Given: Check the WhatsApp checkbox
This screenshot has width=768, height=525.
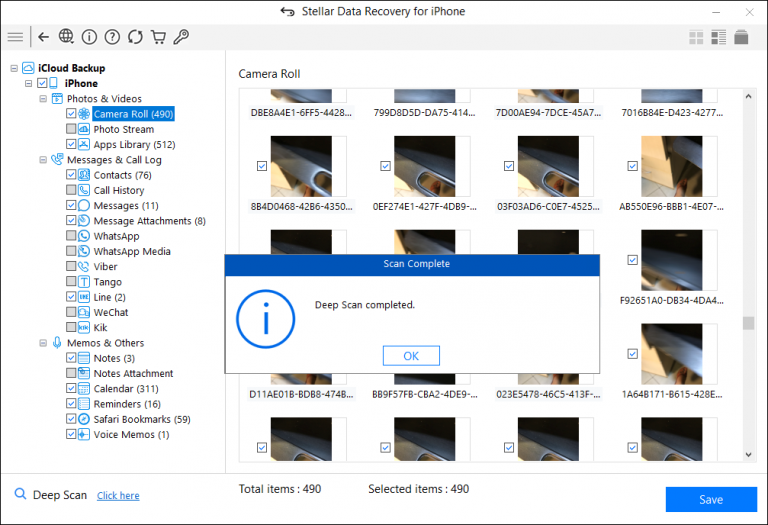Looking at the screenshot, I should coord(71,236).
